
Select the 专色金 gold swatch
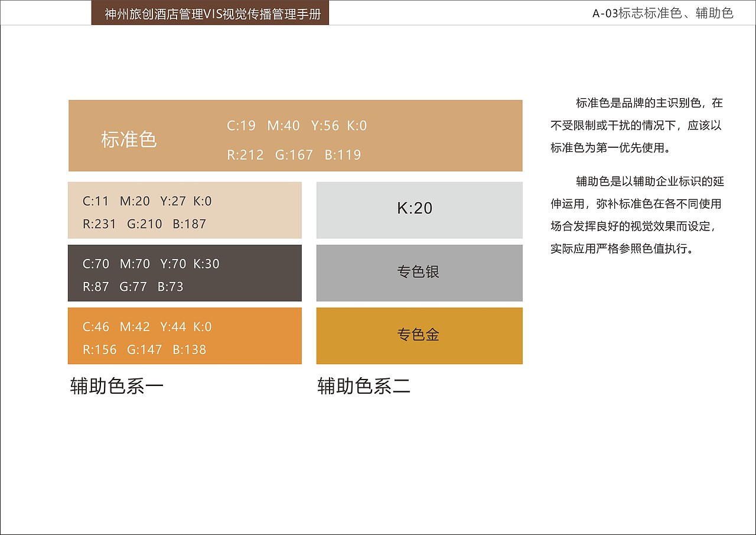419,335
